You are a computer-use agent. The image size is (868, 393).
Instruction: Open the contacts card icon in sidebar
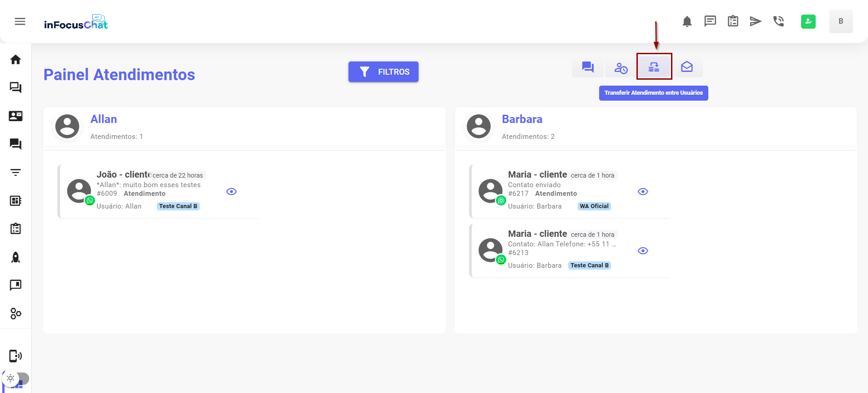[15, 116]
